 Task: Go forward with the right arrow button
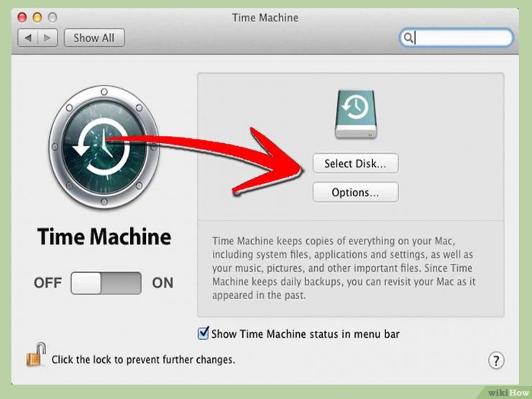[47, 37]
